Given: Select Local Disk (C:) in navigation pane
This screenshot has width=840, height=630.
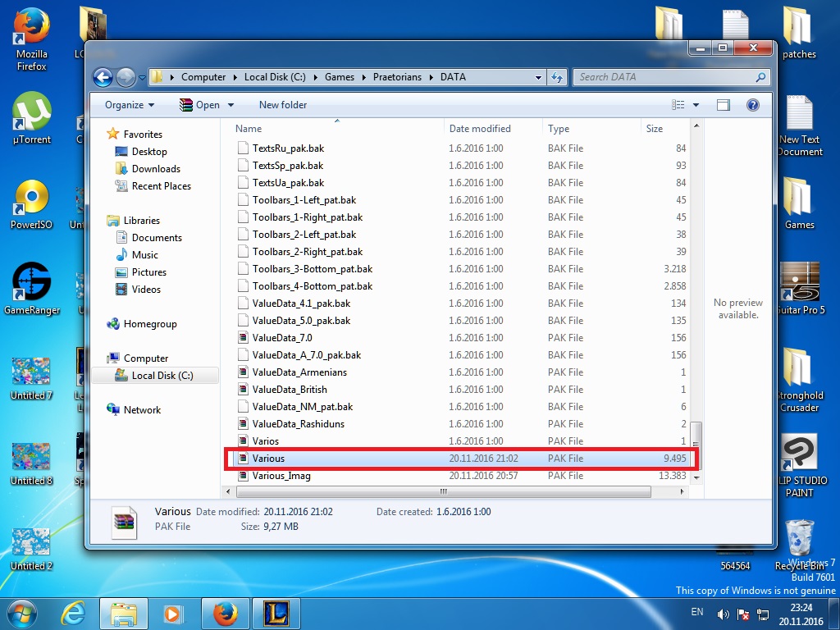Looking at the screenshot, I should pyautogui.click(x=155, y=376).
